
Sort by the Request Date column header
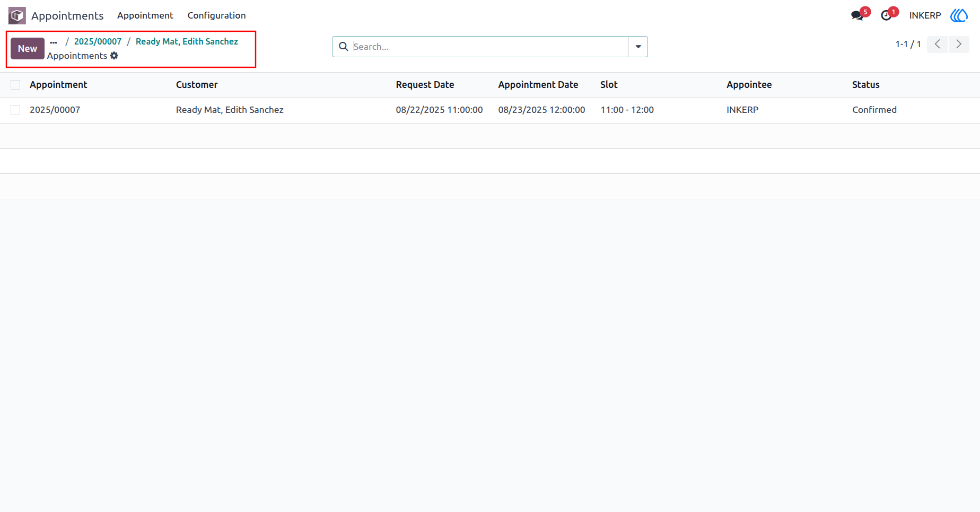coord(425,85)
